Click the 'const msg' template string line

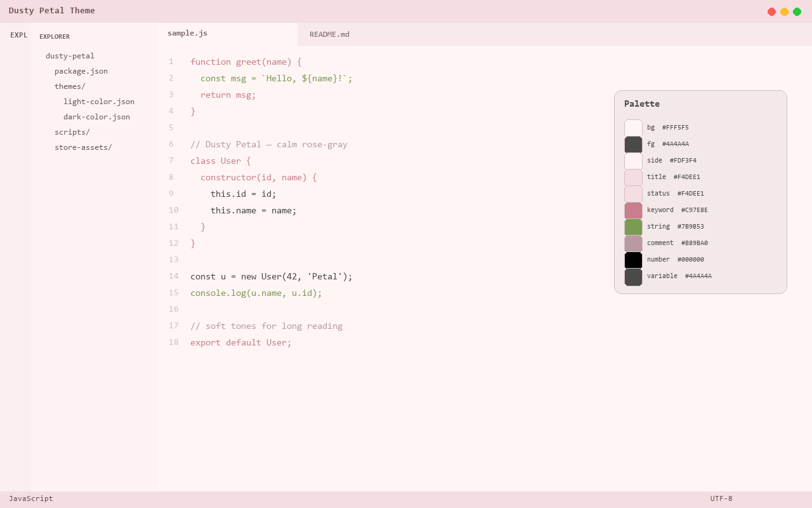277,78
